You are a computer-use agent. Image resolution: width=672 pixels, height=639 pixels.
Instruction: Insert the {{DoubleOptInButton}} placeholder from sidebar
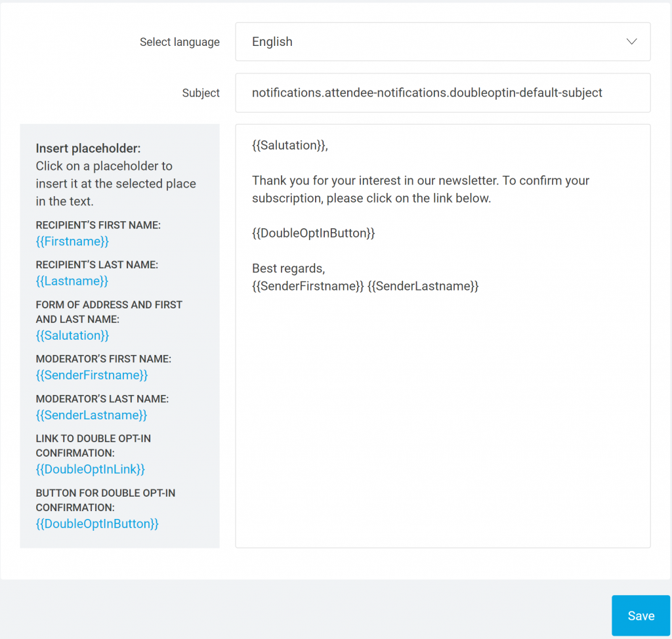point(97,524)
